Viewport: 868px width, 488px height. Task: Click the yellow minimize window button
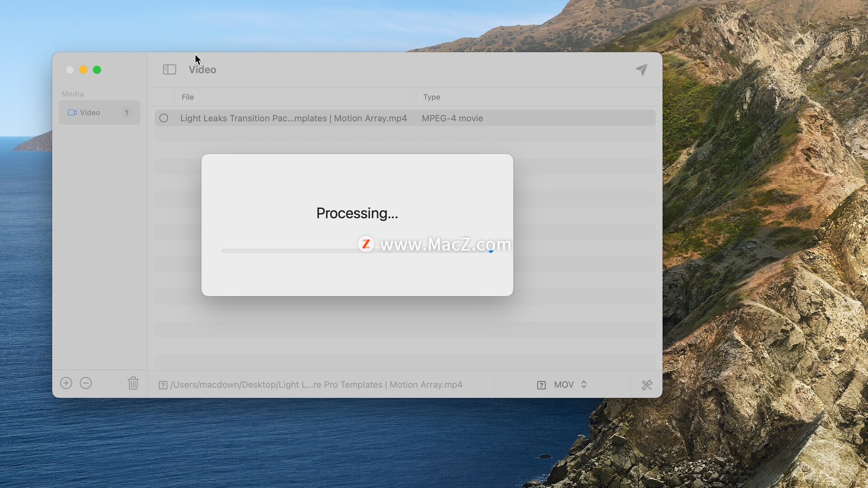(83, 70)
